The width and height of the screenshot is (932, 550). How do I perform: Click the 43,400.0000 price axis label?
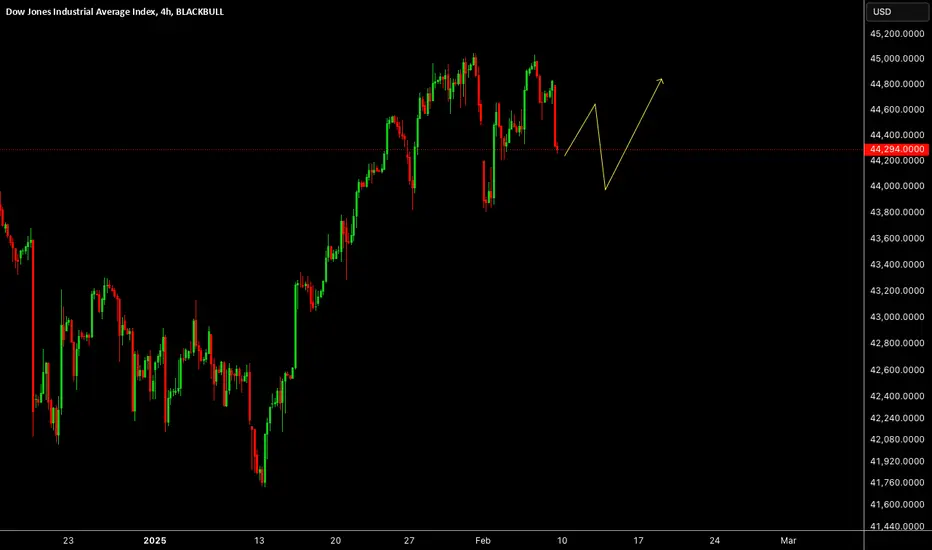pos(897,265)
